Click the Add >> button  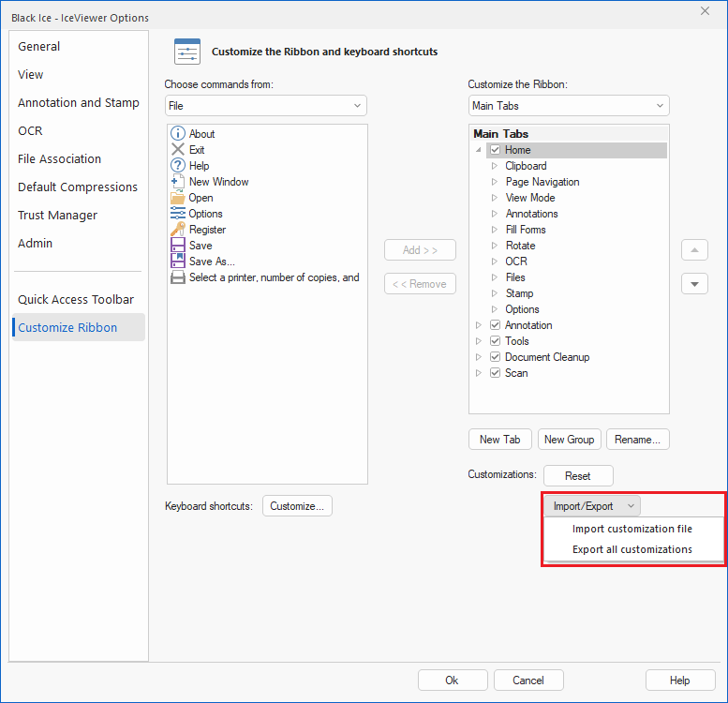[420, 250]
